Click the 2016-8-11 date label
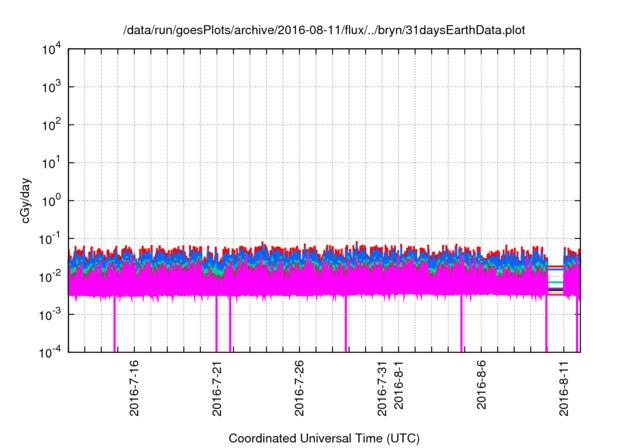The image size is (640, 448). click(x=564, y=388)
